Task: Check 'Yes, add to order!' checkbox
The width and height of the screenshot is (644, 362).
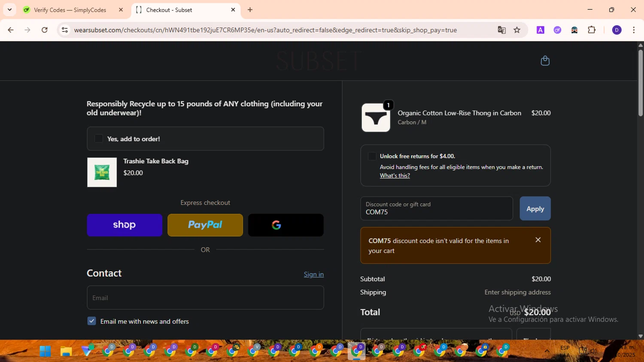Action: [x=99, y=139]
